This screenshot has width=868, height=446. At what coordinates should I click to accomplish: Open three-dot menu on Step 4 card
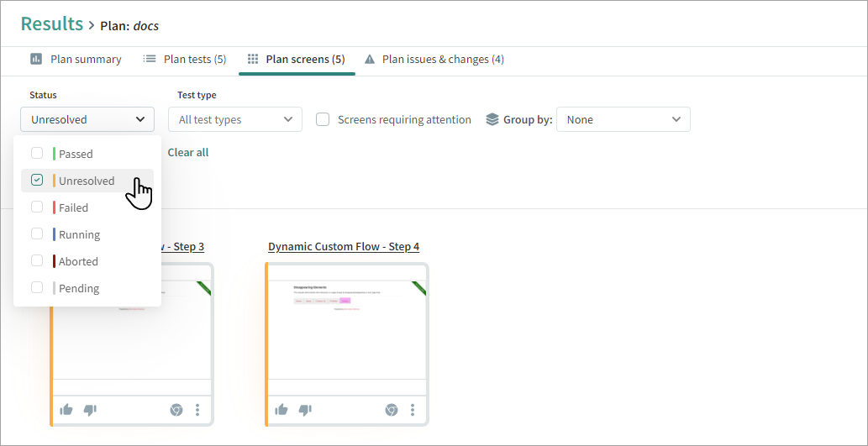point(413,410)
